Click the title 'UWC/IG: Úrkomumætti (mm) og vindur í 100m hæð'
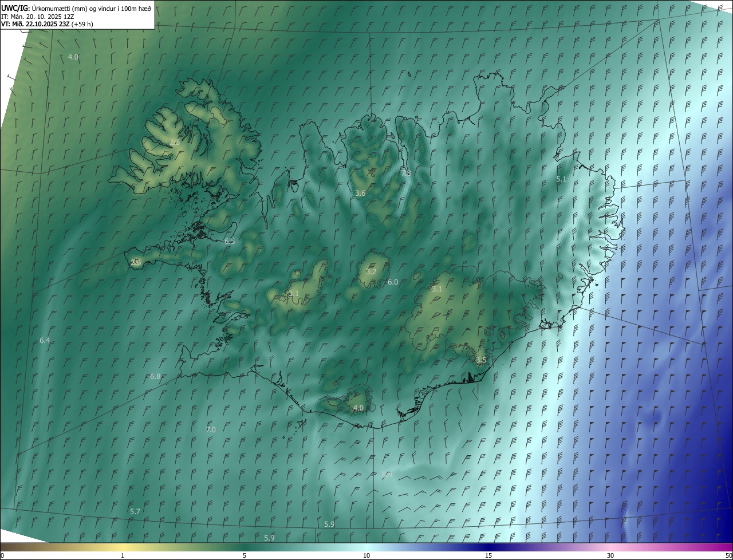This screenshot has height=560, width=733. tap(76, 8)
